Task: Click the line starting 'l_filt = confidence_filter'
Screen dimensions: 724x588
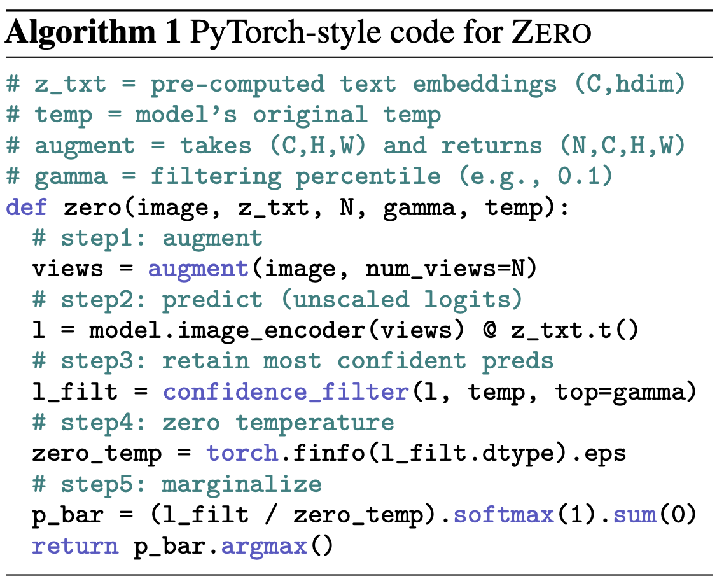Action: pyautogui.click(x=364, y=393)
